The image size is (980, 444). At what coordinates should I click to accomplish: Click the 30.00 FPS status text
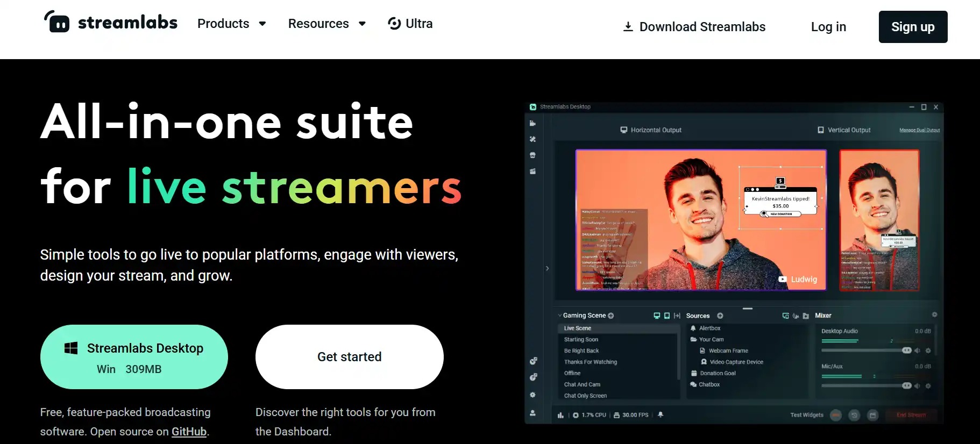(x=635, y=415)
